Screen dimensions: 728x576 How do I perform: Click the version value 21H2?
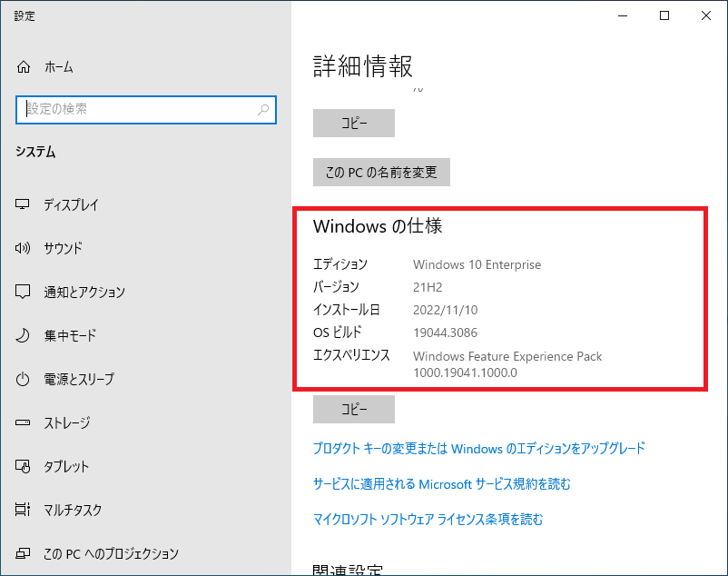[428, 287]
